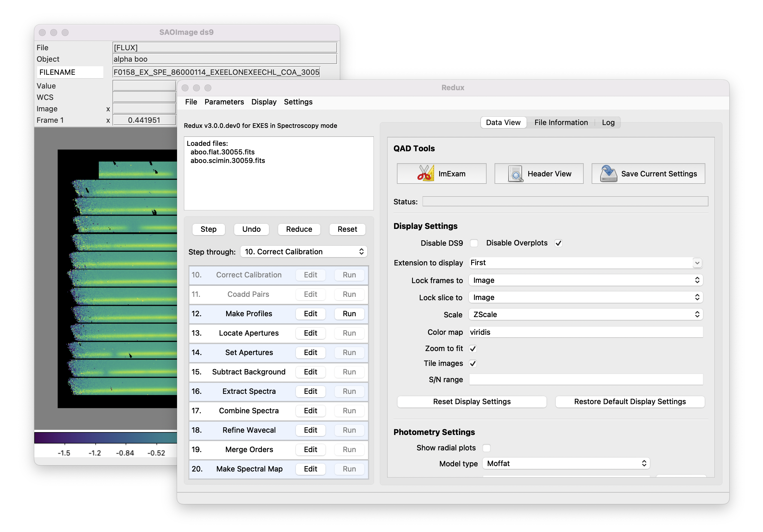Open the Model type dropdown showing Moffat
Image resolution: width=763 pixels, height=532 pixels.
[643, 463]
